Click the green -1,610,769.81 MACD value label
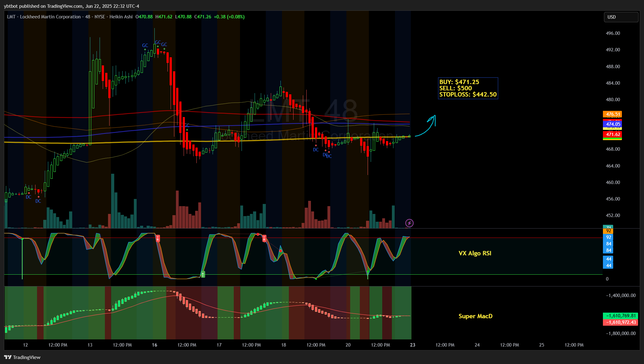The width and height of the screenshot is (644, 364). (620, 316)
